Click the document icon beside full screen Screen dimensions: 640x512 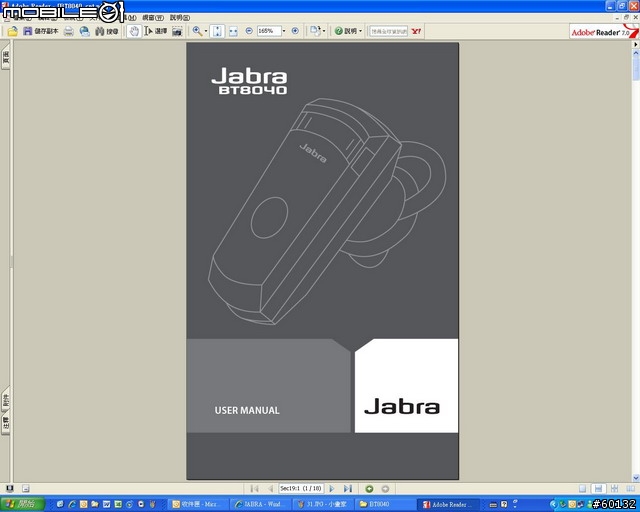tap(25, 488)
